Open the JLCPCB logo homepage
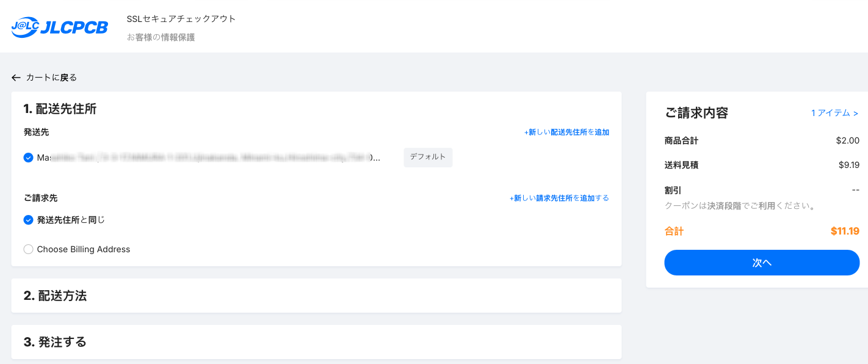The height and width of the screenshot is (364, 868). (59, 27)
